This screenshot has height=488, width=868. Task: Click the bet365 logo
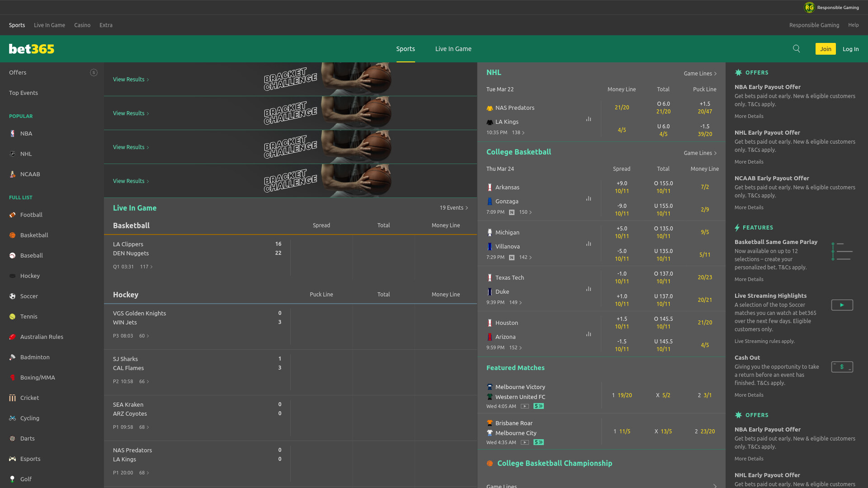32,49
